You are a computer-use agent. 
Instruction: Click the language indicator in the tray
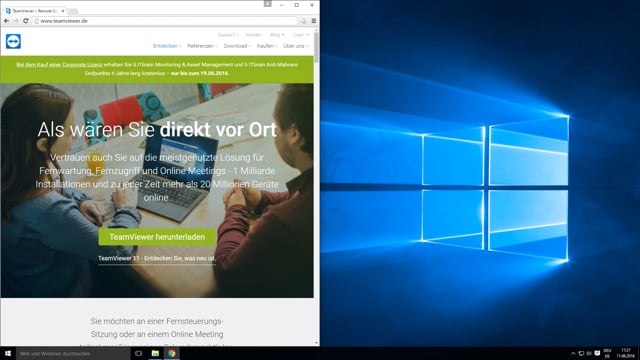tap(607, 353)
